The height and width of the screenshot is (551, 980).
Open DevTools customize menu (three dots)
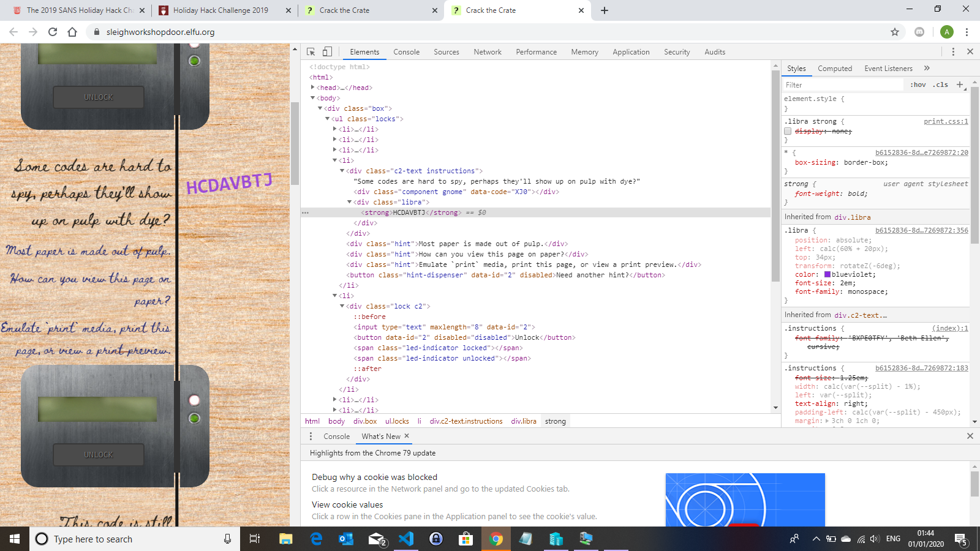click(953, 52)
